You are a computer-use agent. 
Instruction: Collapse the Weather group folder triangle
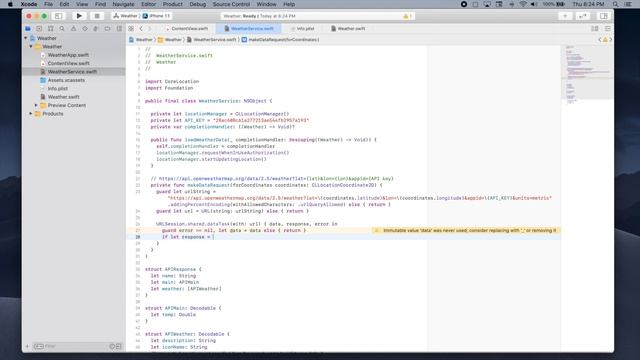(x=31, y=47)
